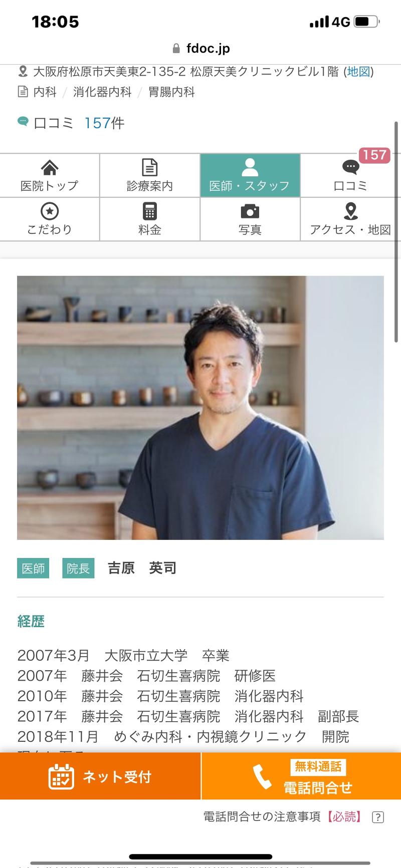Viewport: 401px width, 868px height.
Task: Click the 院長 label tag
Action: coord(78,568)
